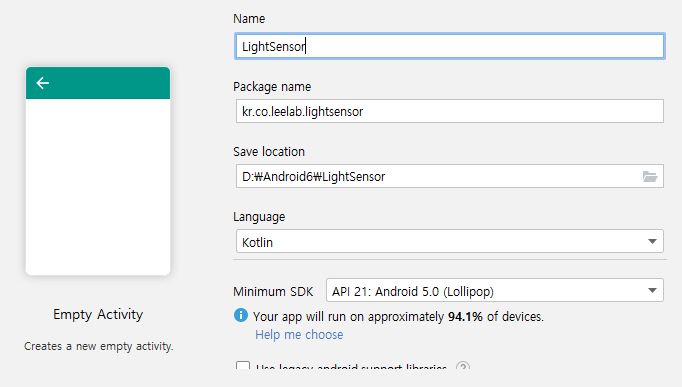Click the info icon beside the device percentage
The width and height of the screenshot is (682, 387).
point(241,315)
